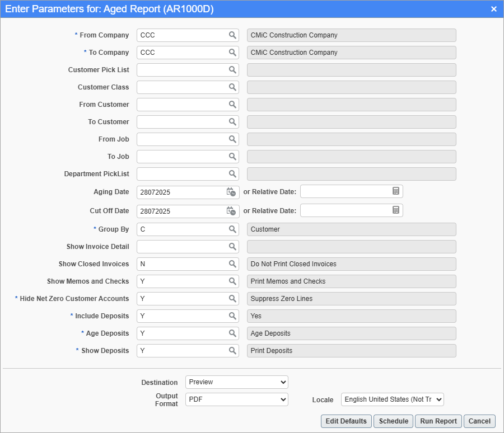
Task: Open Customer Pick List lookup icon
Action: tap(232, 70)
